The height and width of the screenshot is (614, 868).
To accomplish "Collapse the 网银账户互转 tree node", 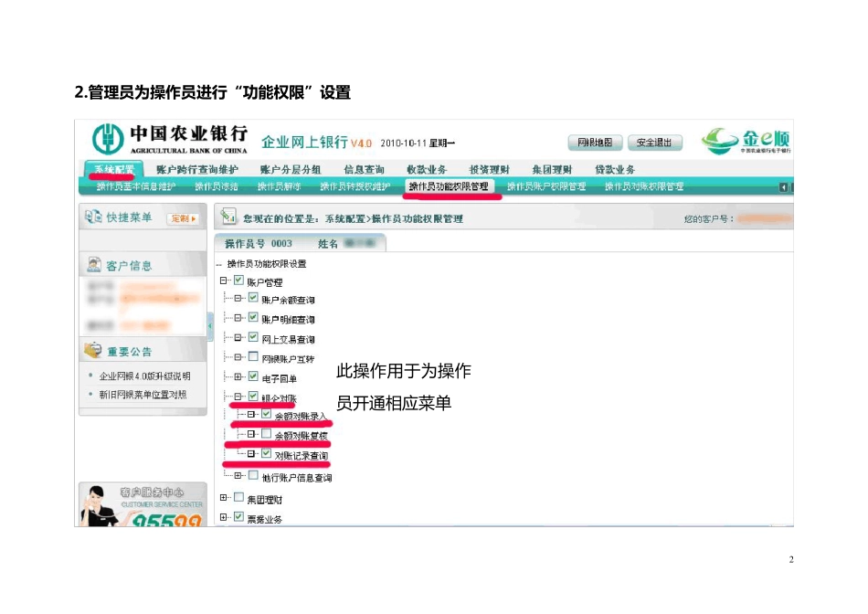I will [238, 357].
